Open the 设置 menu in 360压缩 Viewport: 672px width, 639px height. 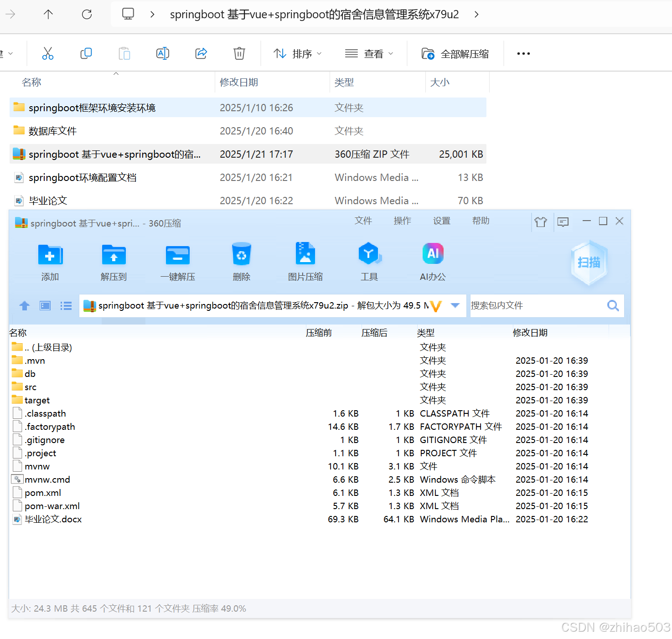[x=441, y=221]
